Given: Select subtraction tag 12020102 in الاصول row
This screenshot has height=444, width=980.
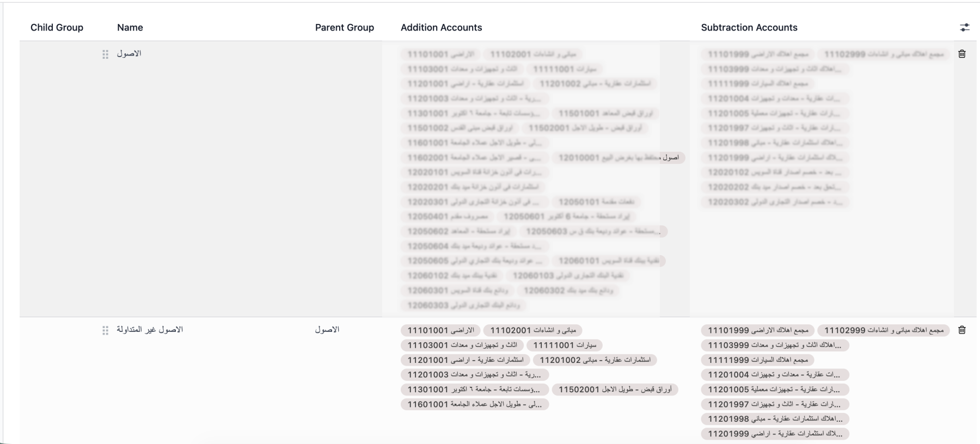Looking at the screenshot, I should [775, 172].
